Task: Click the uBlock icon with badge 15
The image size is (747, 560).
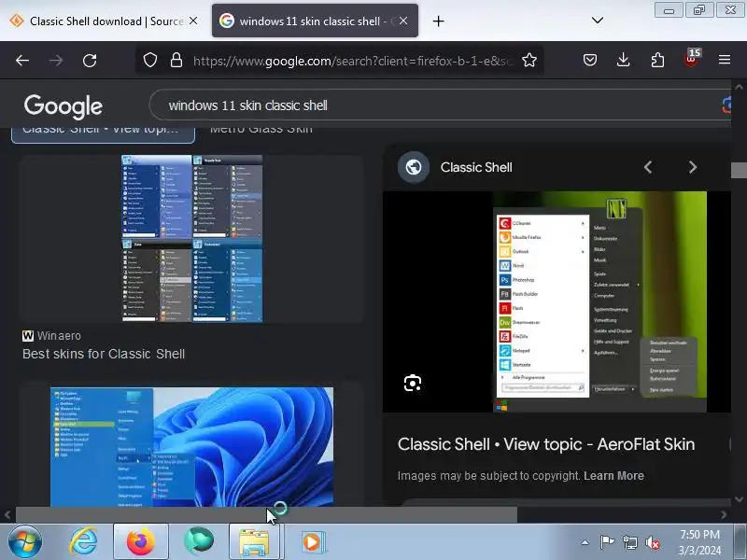Action: [x=692, y=59]
